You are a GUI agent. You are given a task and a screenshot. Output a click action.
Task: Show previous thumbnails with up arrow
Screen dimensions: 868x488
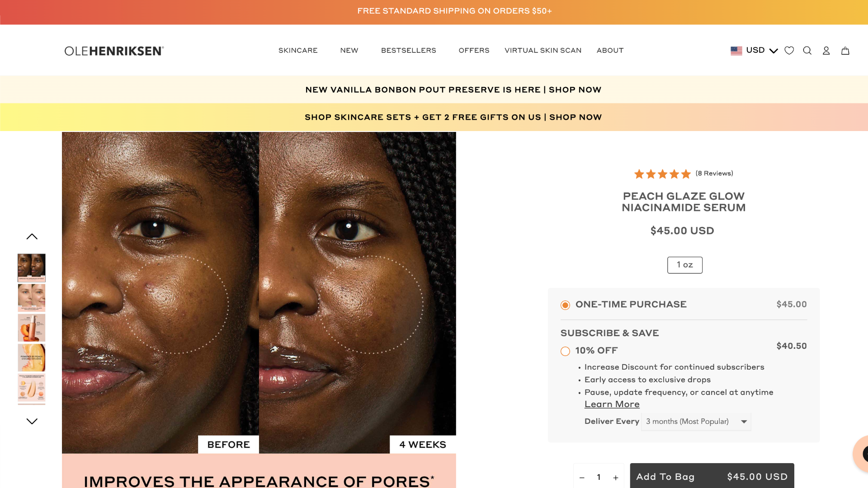click(32, 237)
